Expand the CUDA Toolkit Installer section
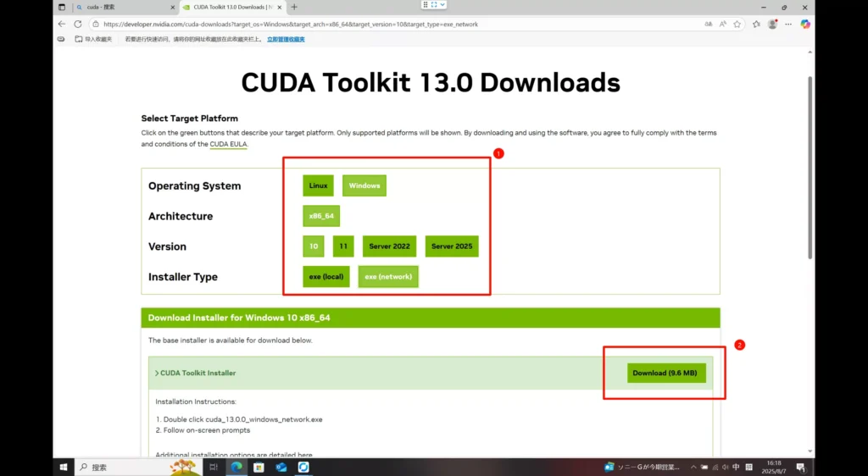This screenshot has height=476, width=868. coord(196,373)
